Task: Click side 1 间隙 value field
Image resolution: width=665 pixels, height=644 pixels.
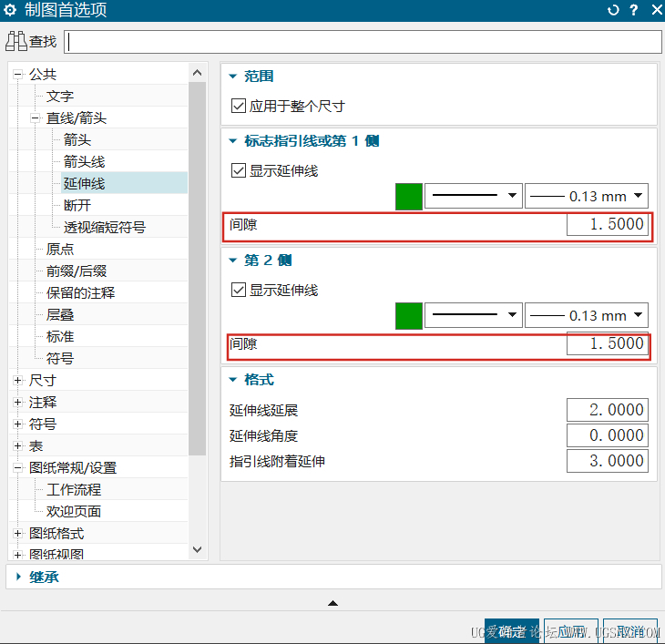Action: [x=608, y=224]
